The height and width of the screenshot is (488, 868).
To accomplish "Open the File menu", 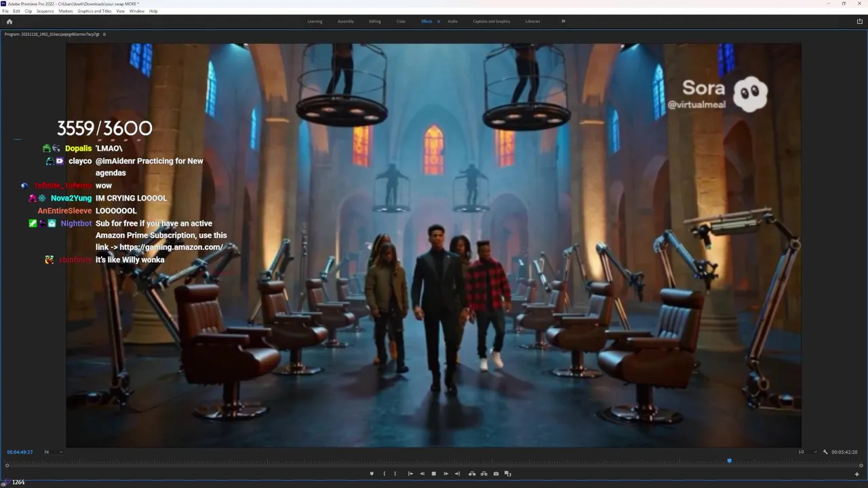I will 5,11.
